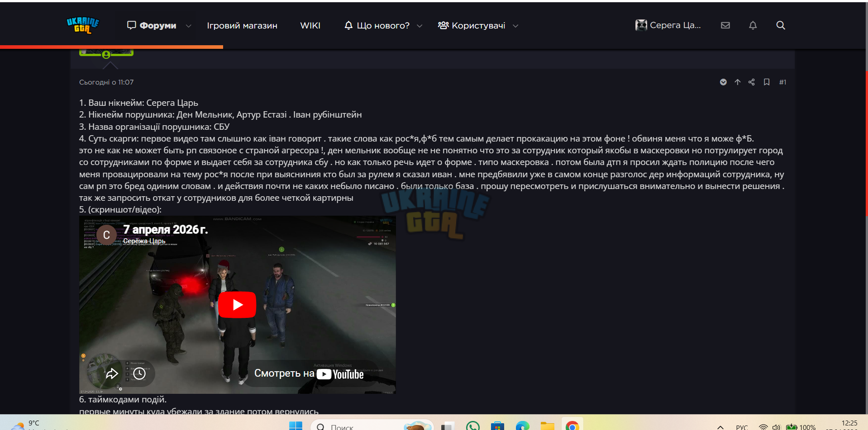868x430 pixels.
Task: Open Ігровий магазин menu item
Action: pyautogui.click(x=242, y=26)
